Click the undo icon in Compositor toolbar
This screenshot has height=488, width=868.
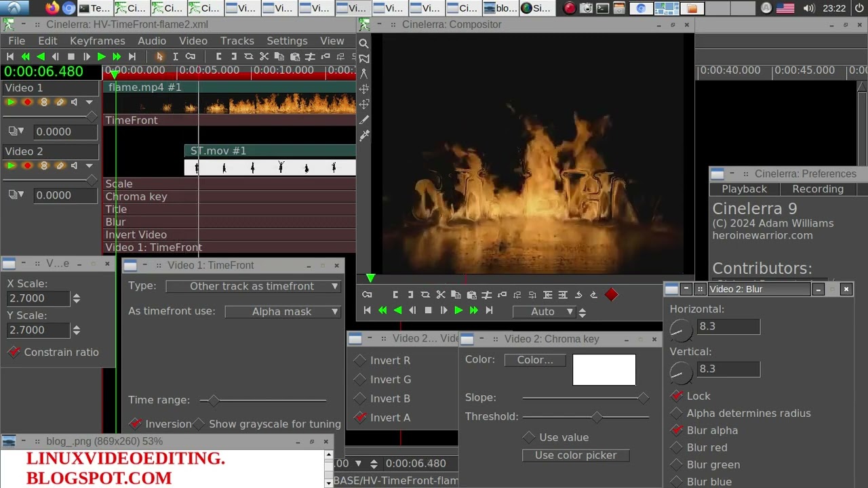pos(578,295)
